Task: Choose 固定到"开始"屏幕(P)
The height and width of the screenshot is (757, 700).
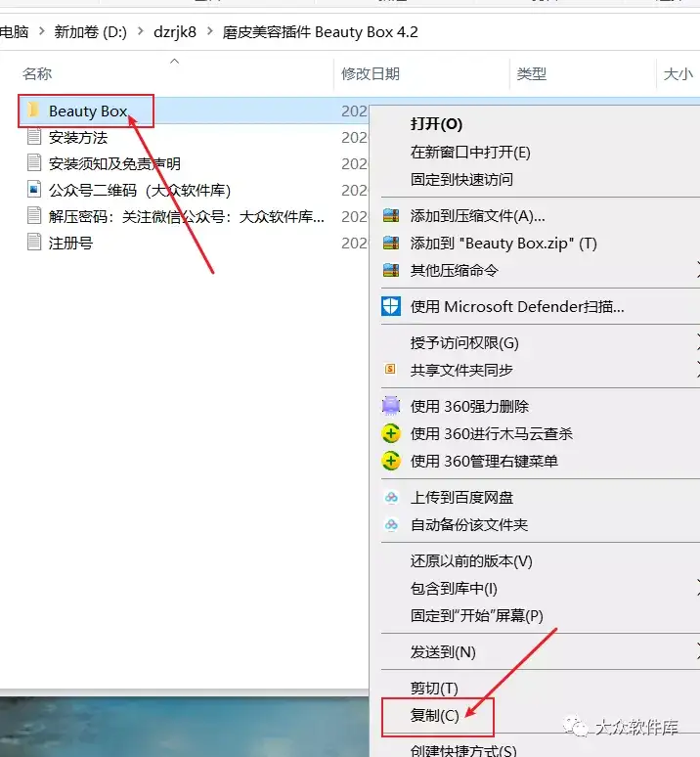Action: point(477,615)
